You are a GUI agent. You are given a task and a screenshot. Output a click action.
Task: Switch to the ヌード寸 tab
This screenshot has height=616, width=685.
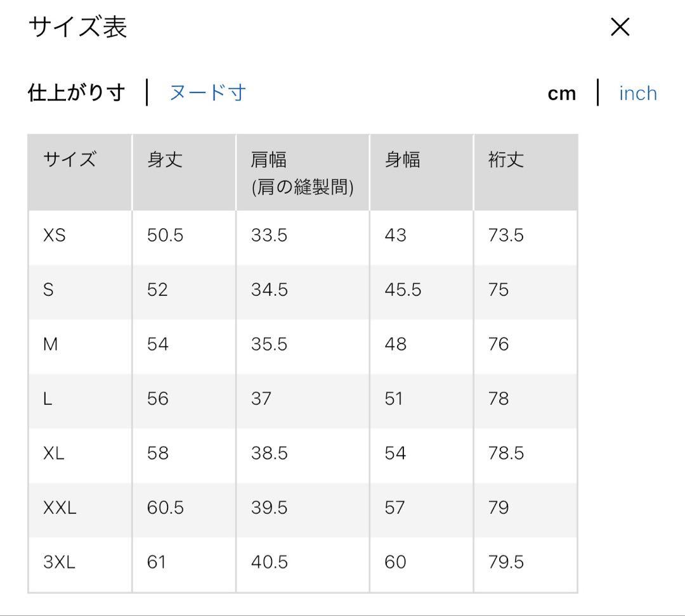click(x=207, y=93)
